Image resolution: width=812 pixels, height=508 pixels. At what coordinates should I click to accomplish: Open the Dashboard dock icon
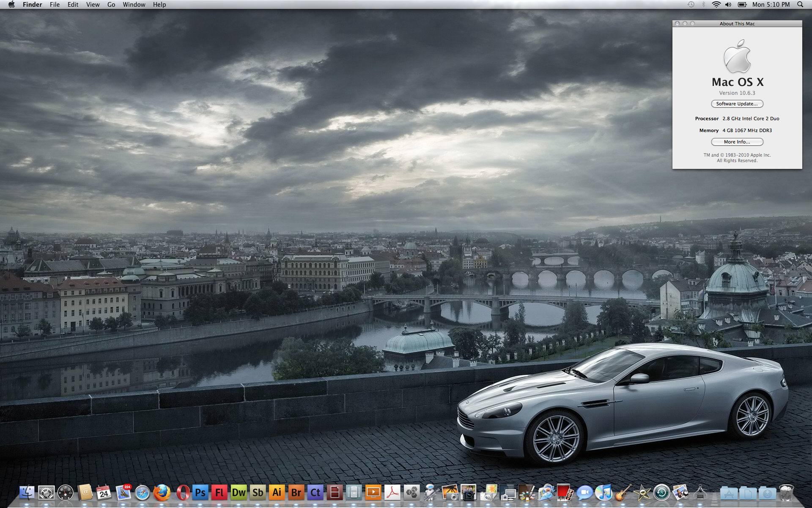tap(66, 493)
